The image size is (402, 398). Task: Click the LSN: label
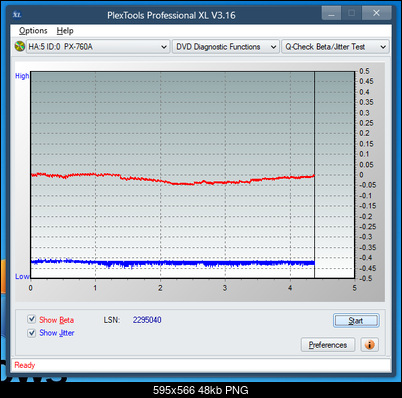(x=112, y=320)
